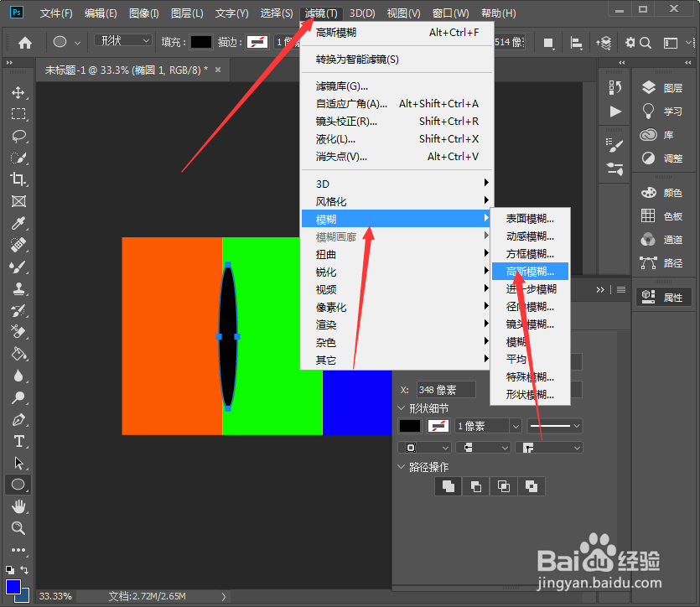700x607 pixels.
Task: Open the 通道 panel button
Action: 663,240
